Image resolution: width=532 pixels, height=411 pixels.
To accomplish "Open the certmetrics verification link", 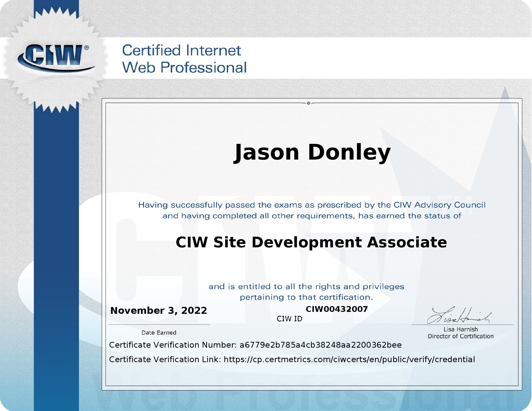I will click(x=349, y=360).
